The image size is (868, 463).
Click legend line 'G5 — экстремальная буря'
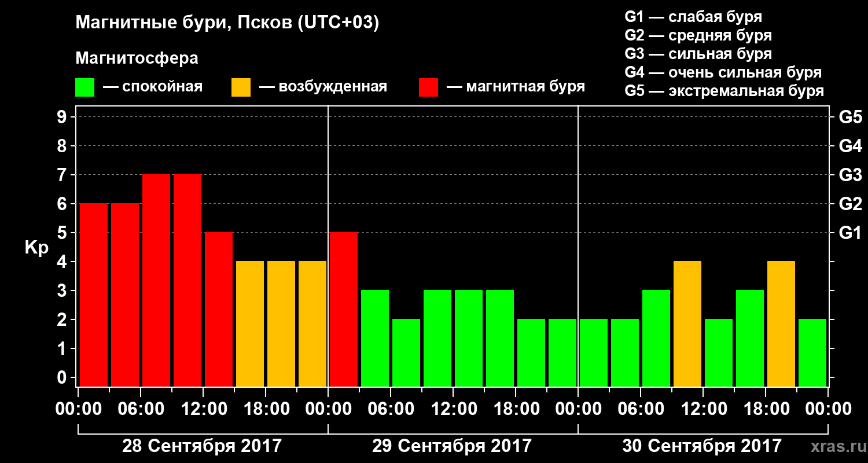pyautogui.click(x=724, y=91)
